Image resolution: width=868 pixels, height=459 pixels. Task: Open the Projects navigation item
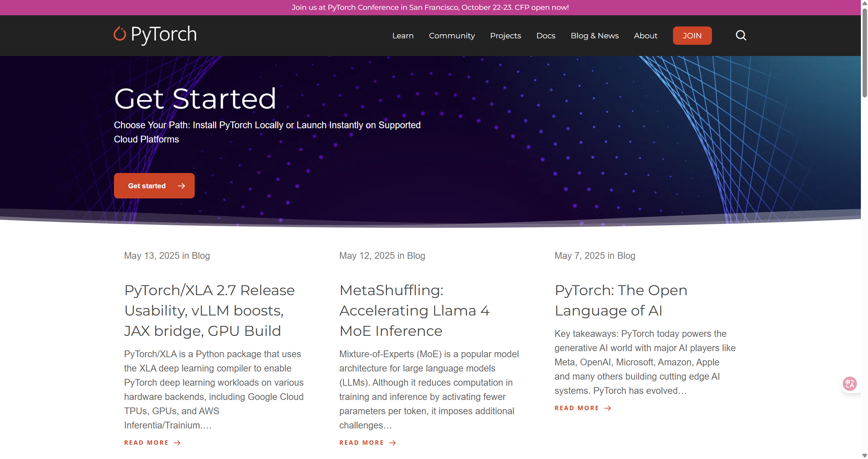tap(505, 35)
